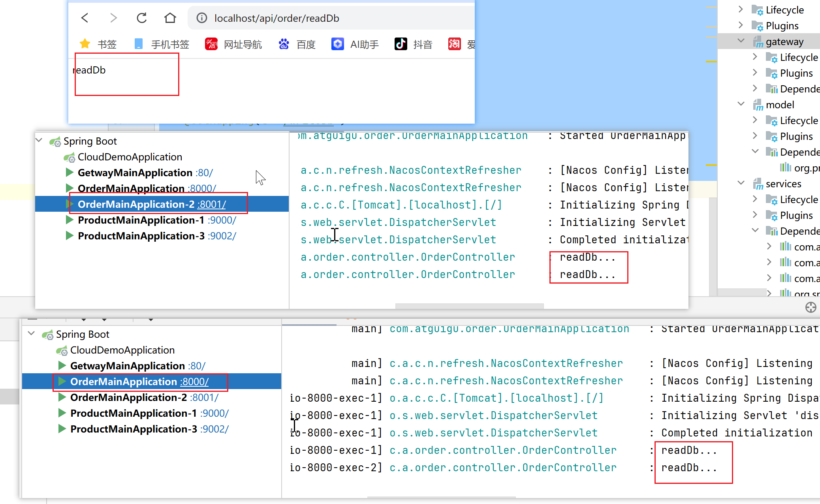Select the model module in Maven tree
This screenshot has width=820, height=504.
coord(780,105)
